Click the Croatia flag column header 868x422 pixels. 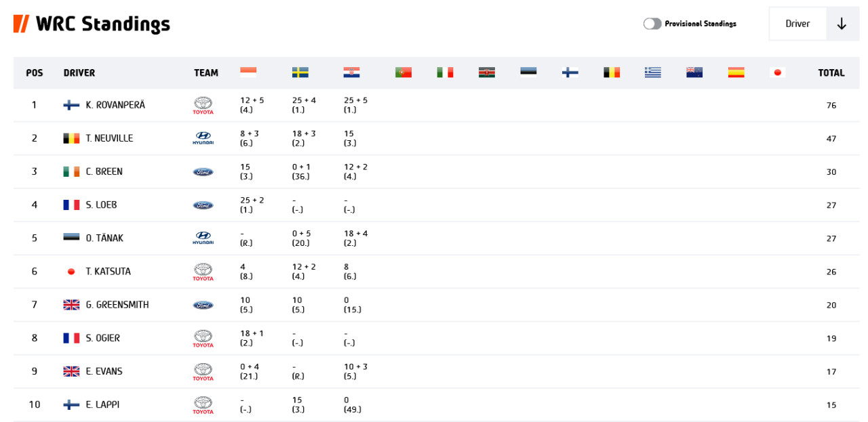click(352, 72)
